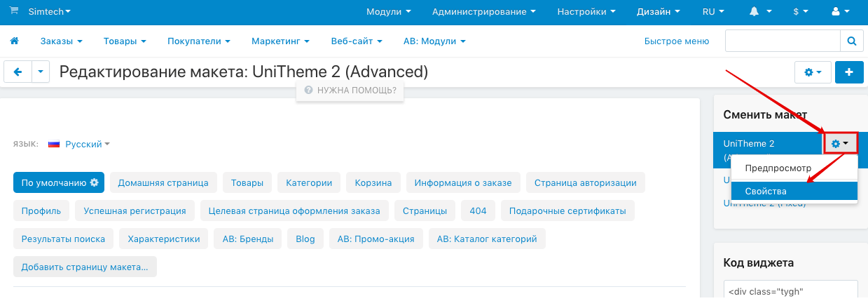Viewport: 868px width, 301px height.
Task: Expand dropdown arrow beside back button
Action: 41,72
